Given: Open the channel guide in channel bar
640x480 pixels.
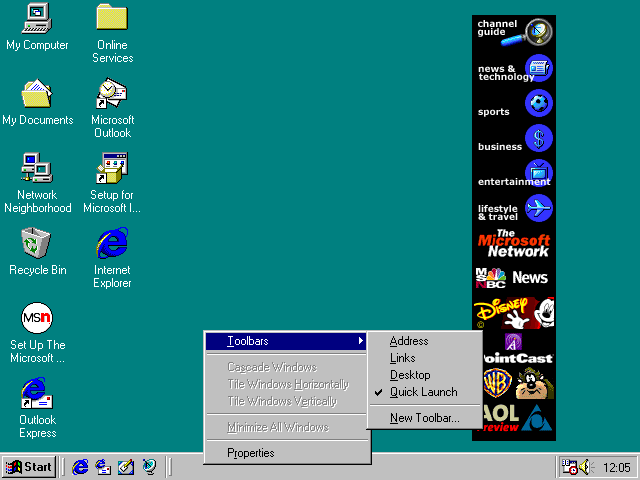Looking at the screenshot, I should (x=514, y=32).
